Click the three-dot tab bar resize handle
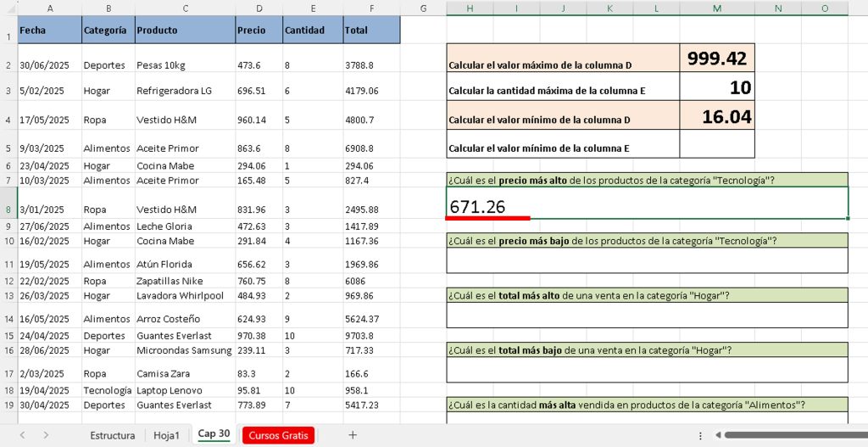 click(700, 435)
